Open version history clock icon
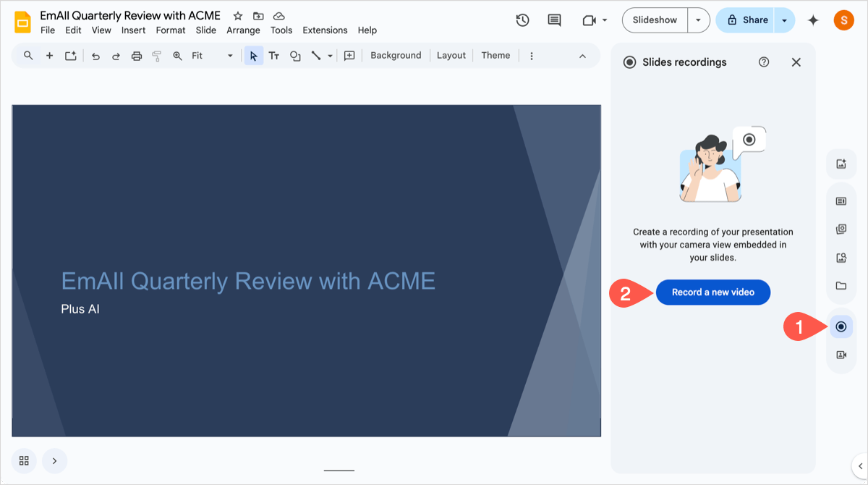 pyautogui.click(x=522, y=20)
